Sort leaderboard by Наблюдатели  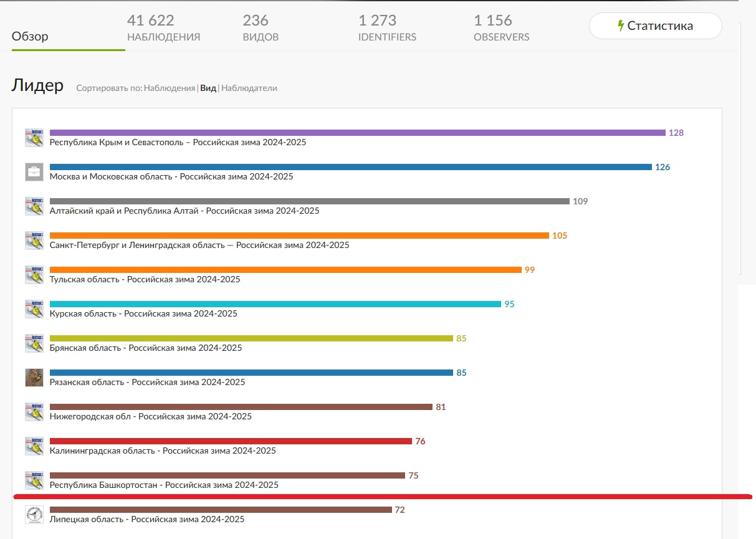coord(249,88)
